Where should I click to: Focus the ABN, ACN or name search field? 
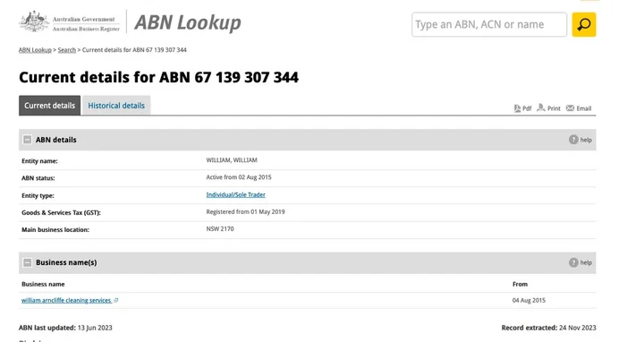pos(489,25)
